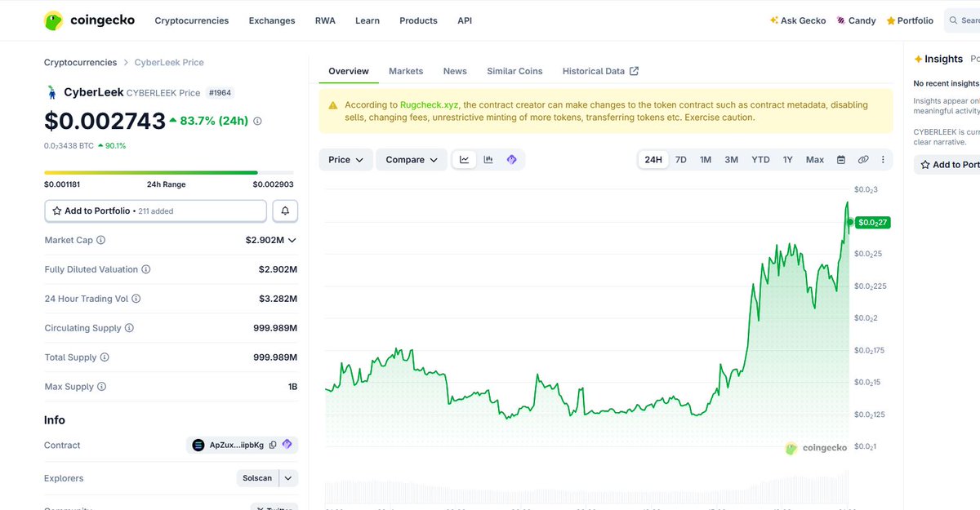
Task: Open Market Cap info tooltip icon
Action: coord(101,240)
